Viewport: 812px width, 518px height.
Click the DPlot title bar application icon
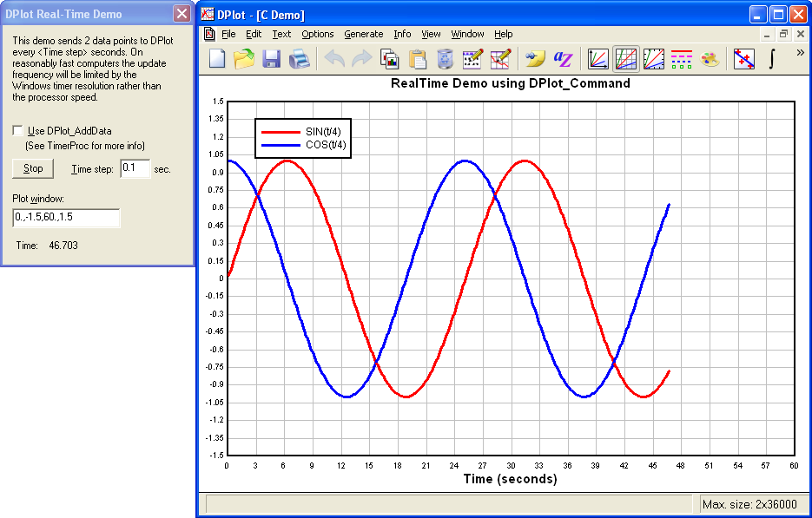point(208,15)
